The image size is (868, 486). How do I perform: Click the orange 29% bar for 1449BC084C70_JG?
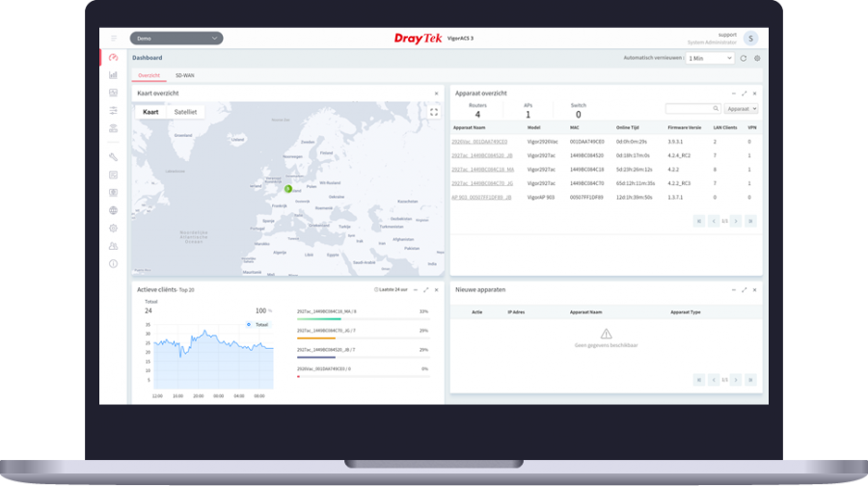316,337
